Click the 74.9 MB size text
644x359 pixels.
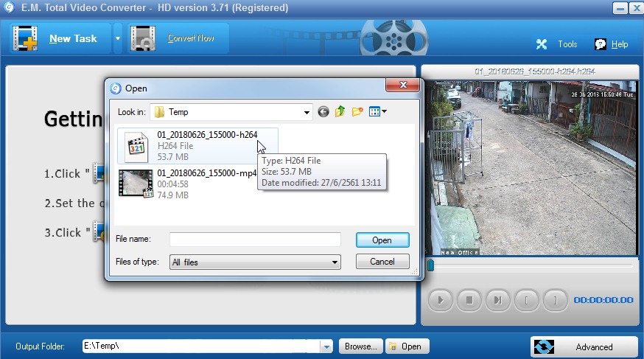coord(173,195)
